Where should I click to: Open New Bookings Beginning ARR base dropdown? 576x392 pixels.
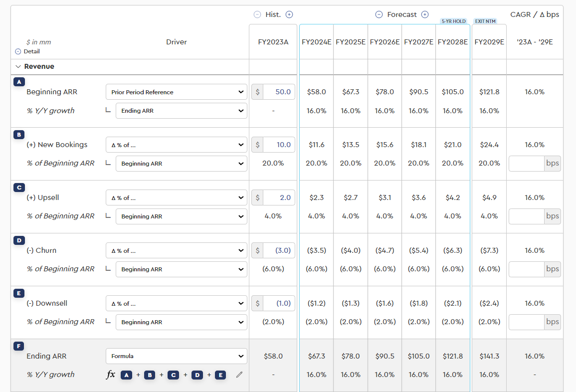(182, 164)
